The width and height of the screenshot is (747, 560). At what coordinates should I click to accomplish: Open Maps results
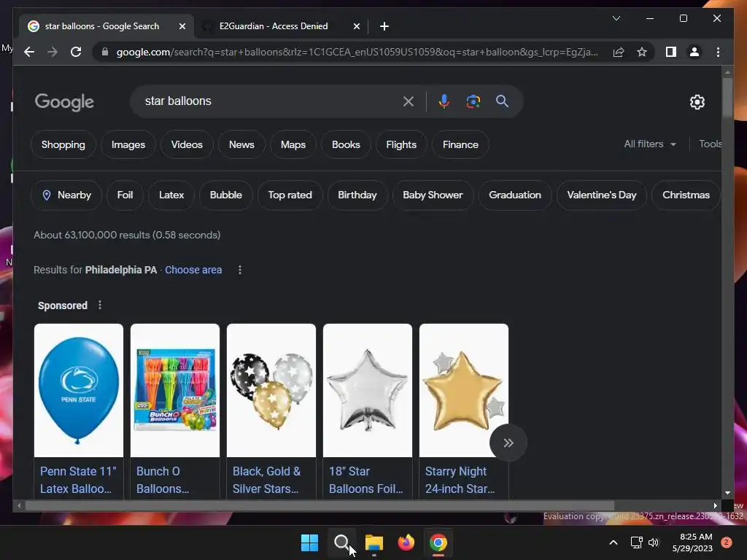(x=293, y=145)
